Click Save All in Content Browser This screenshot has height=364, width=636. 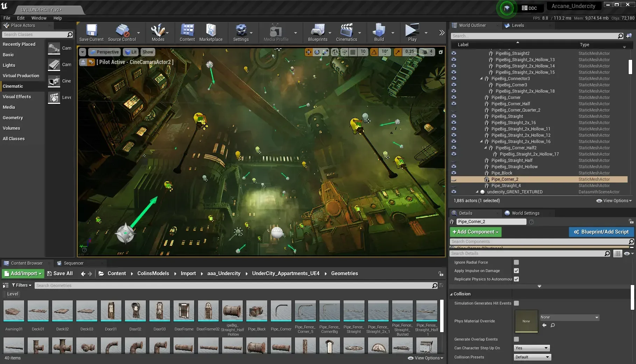[60, 273]
